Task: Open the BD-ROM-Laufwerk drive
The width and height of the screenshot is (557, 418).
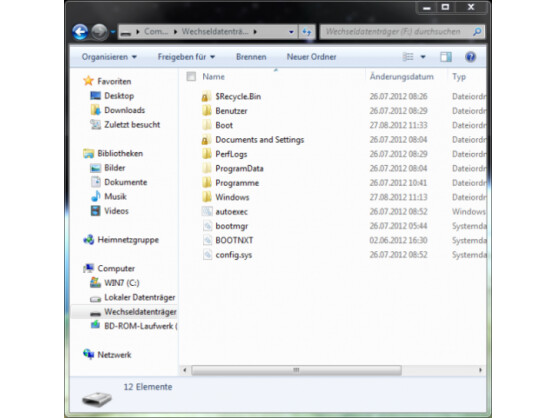Action: (x=140, y=326)
